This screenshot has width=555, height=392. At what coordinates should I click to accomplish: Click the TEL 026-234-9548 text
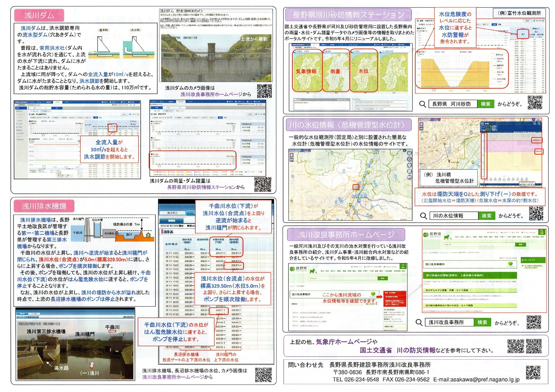tap(356, 380)
